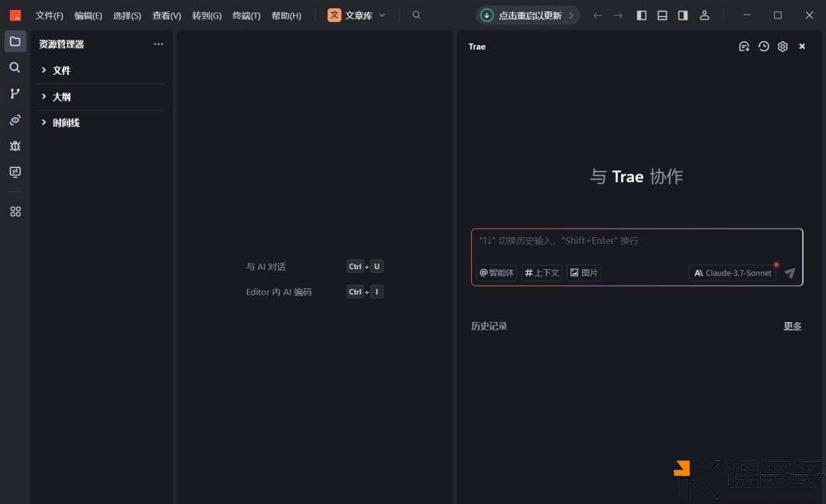Expand the 大纲 section
The image size is (826, 504).
click(x=102, y=97)
